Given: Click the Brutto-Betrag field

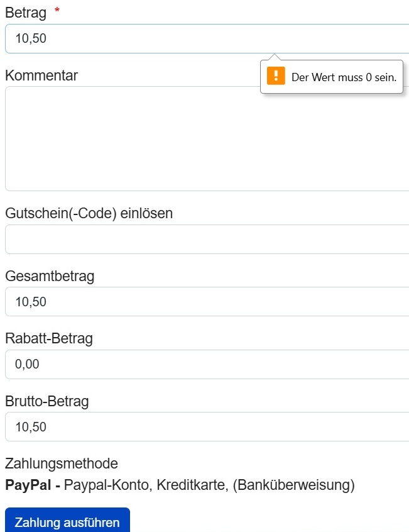Looking at the screenshot, I should (x=206, y=427).
